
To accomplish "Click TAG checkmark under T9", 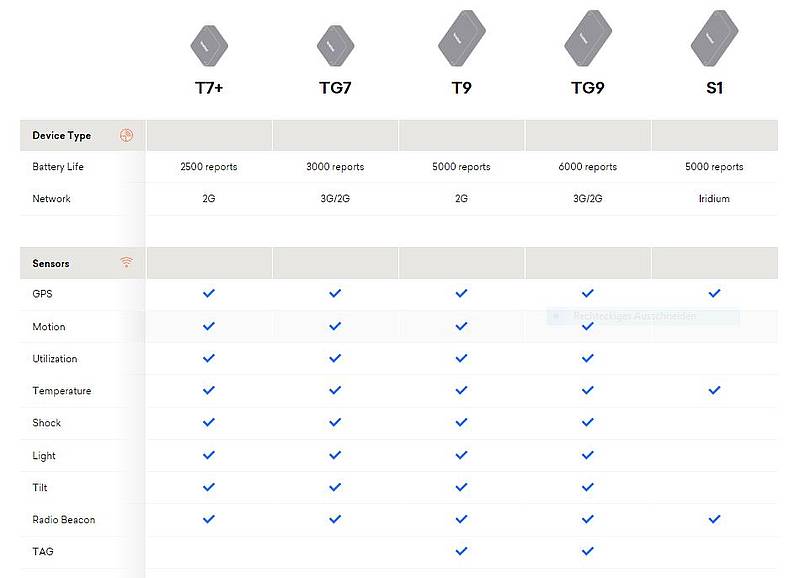I will [x=461, y=551].
